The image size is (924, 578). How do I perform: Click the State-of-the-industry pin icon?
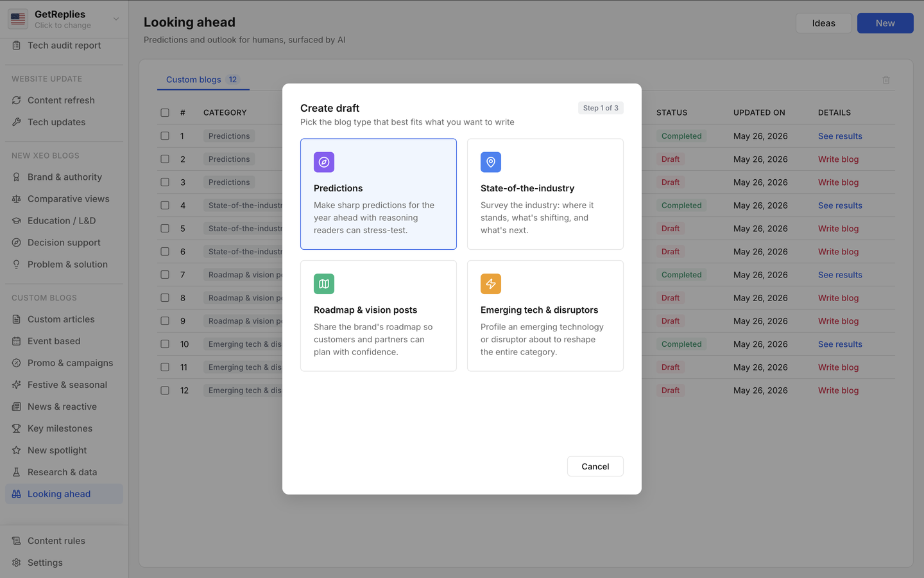click(491, 162)
